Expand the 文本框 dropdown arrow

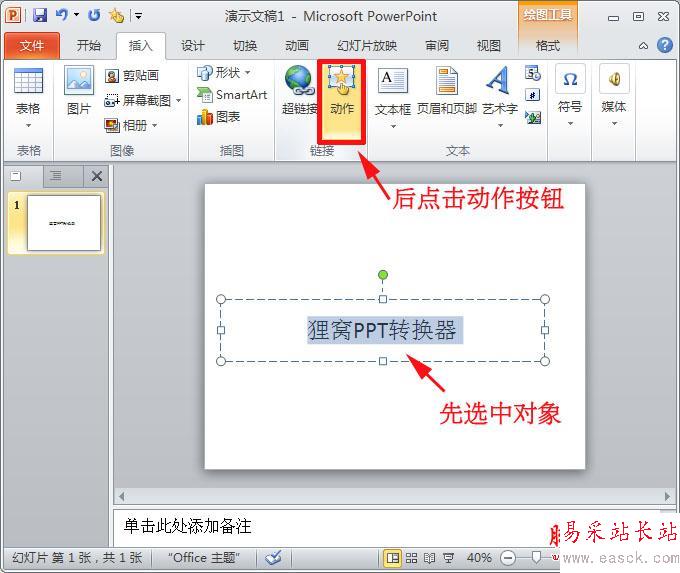click(393, 127)
